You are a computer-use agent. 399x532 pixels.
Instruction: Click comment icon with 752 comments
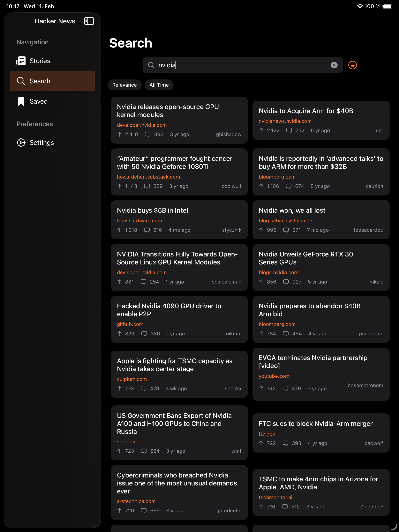(289, 130)
